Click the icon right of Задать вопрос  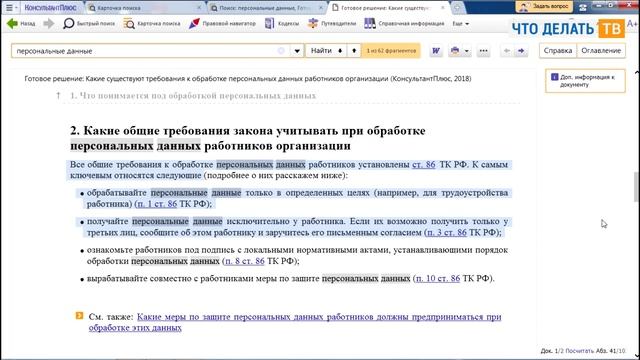coord(583,7)
